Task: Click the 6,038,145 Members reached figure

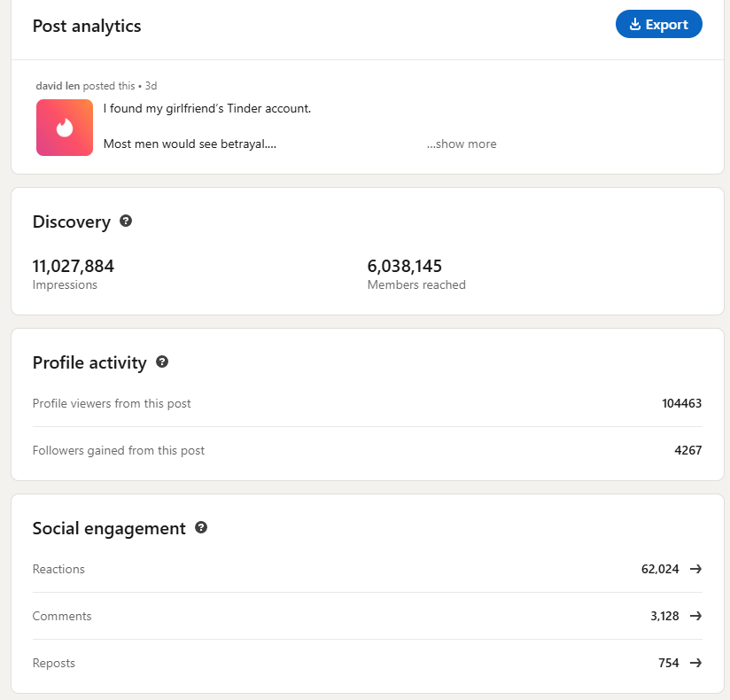Action: pos(405,266)
